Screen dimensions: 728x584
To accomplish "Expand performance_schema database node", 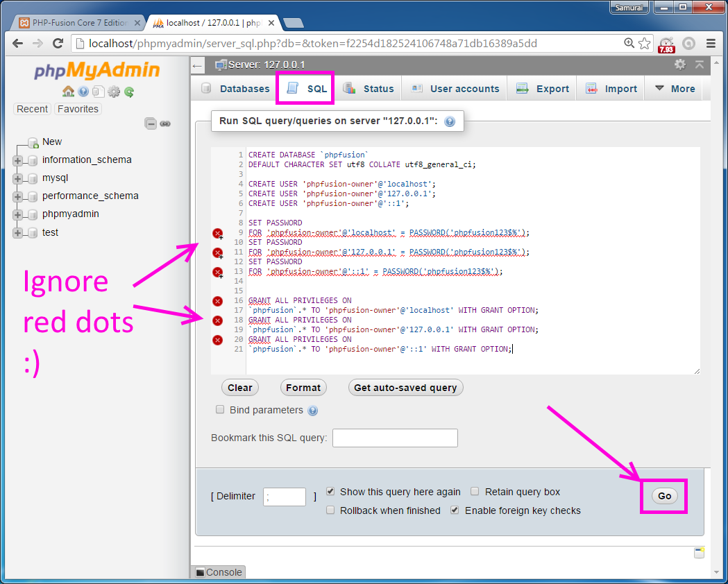I will (17, 197).
